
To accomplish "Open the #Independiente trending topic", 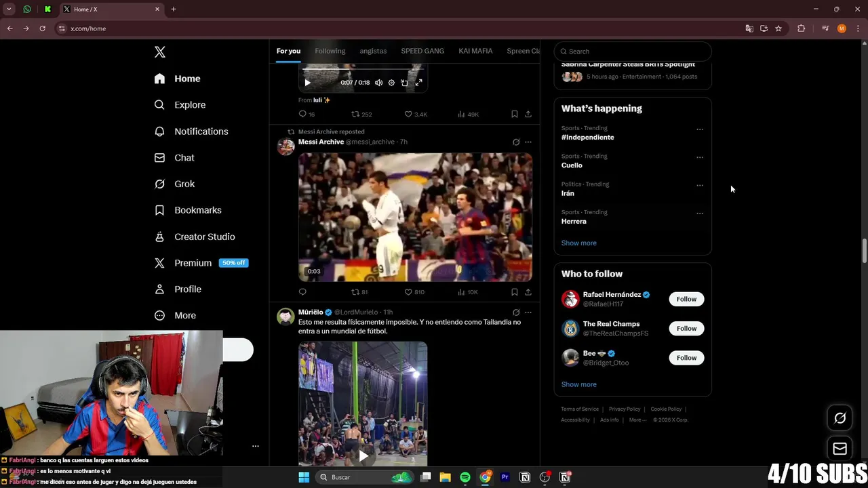I will tap(588, 137).
